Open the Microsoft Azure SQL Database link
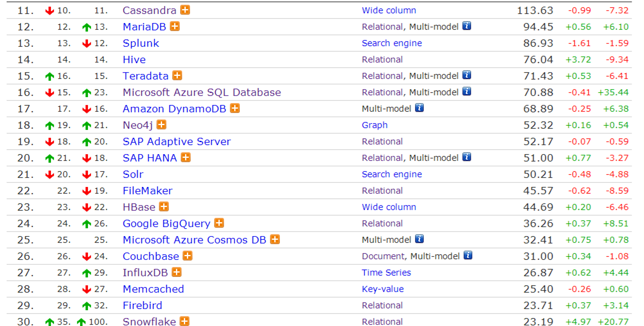 click(202, 92)
